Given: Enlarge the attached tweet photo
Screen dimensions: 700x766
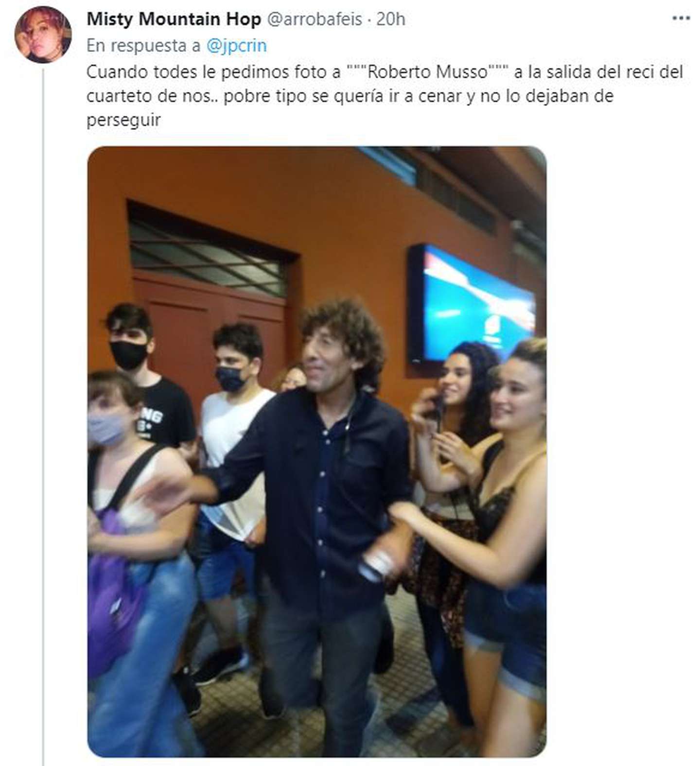Looking at the screenshot, I should (317, 452).
